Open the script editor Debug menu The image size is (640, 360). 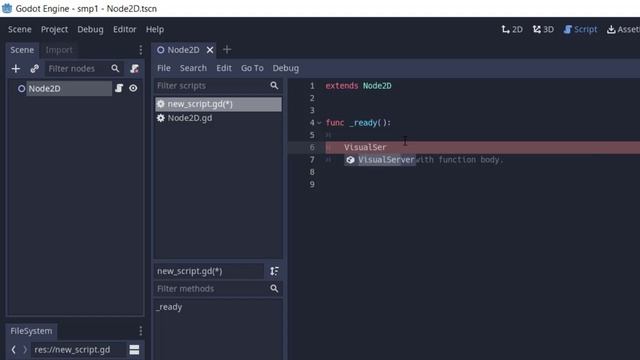pos(285,68)
